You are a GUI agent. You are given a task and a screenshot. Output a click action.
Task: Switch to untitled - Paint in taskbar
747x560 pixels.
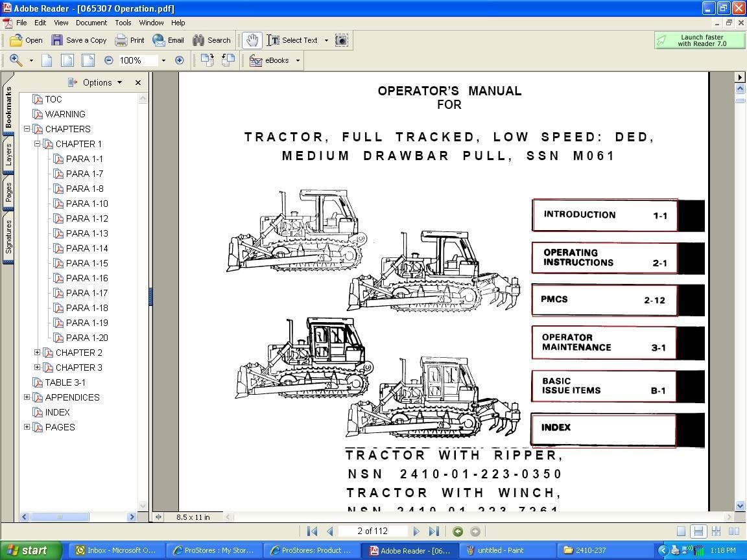[507, 550]
